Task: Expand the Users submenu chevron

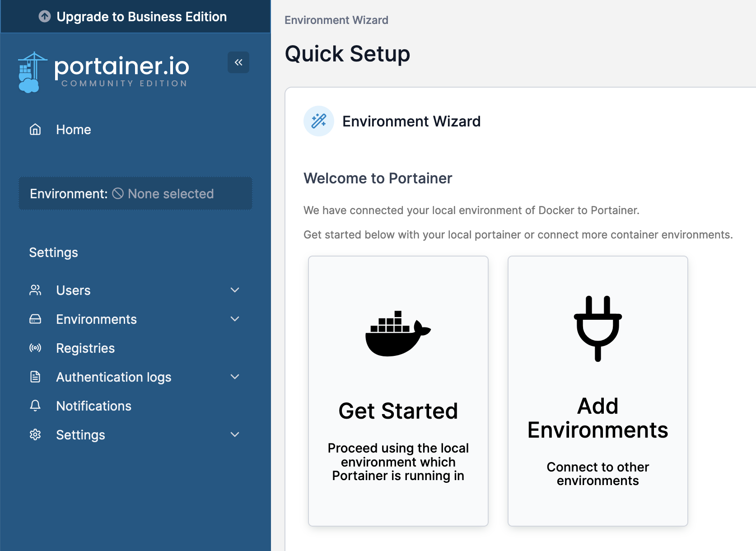Action: (x=235, y=290)
